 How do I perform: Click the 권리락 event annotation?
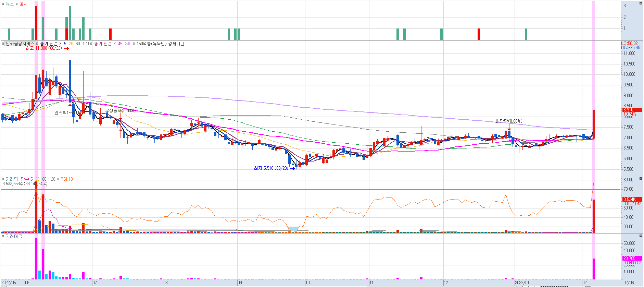69,113
